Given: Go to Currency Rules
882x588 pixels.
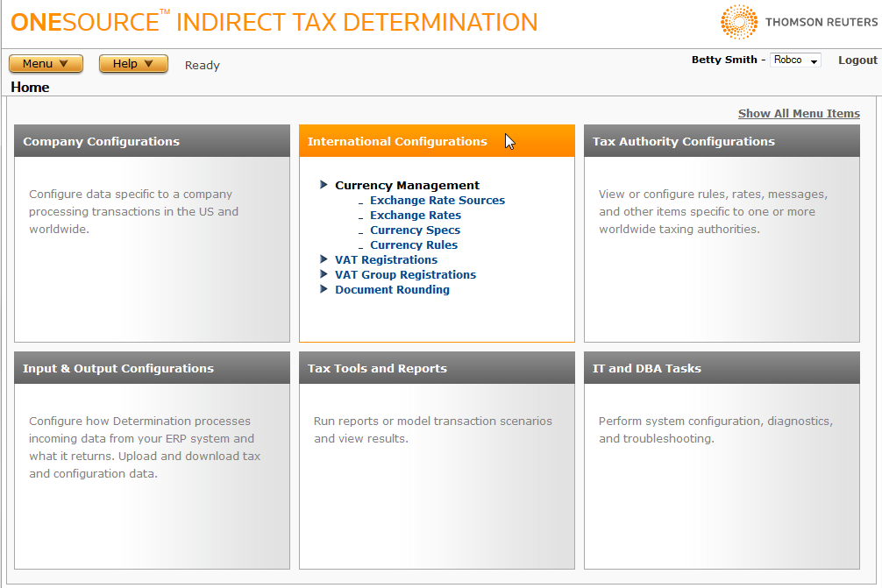Looking at the screenshot, I should click(414, 244).
